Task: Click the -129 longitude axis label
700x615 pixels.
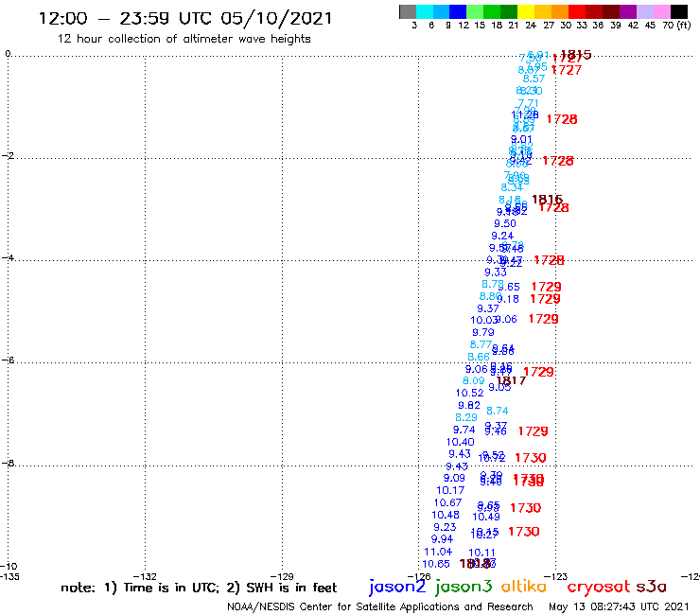Action: pos(282,576)
